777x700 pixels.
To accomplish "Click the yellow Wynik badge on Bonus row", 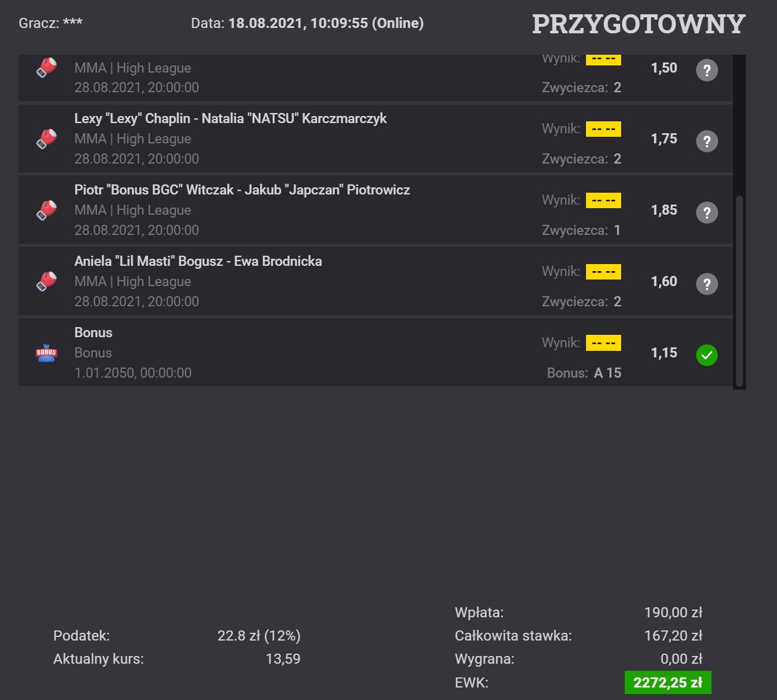I will point(603,343).
